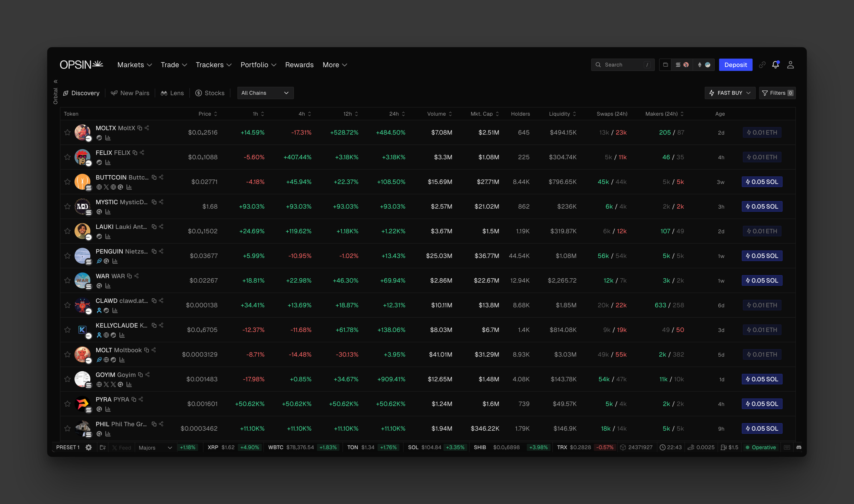Switch to New Pairs tab
This screenshot has width=854, height=504.
pos(130,93)
